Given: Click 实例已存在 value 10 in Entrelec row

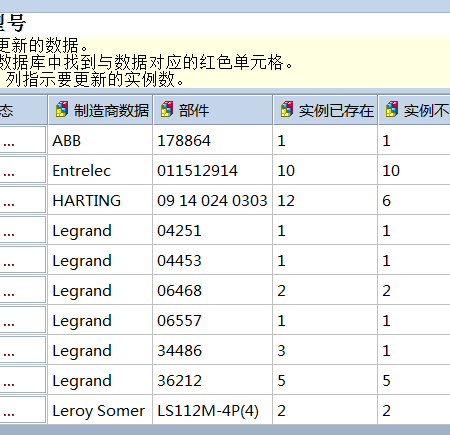Looking at the screenshot, I should 325,170.
